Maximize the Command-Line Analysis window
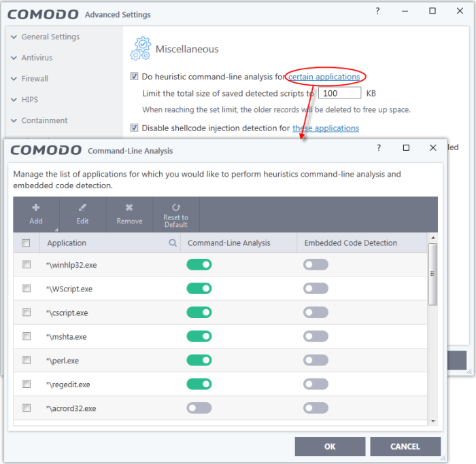The height and width of the screenshot is (464, 476). pyautogui.click(x=406, y=147)
